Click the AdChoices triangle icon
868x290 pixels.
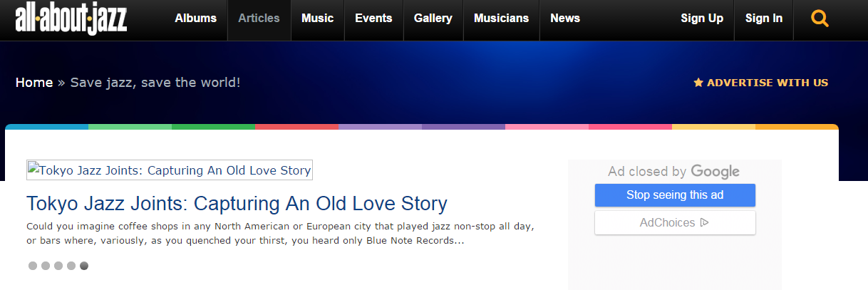705,222
